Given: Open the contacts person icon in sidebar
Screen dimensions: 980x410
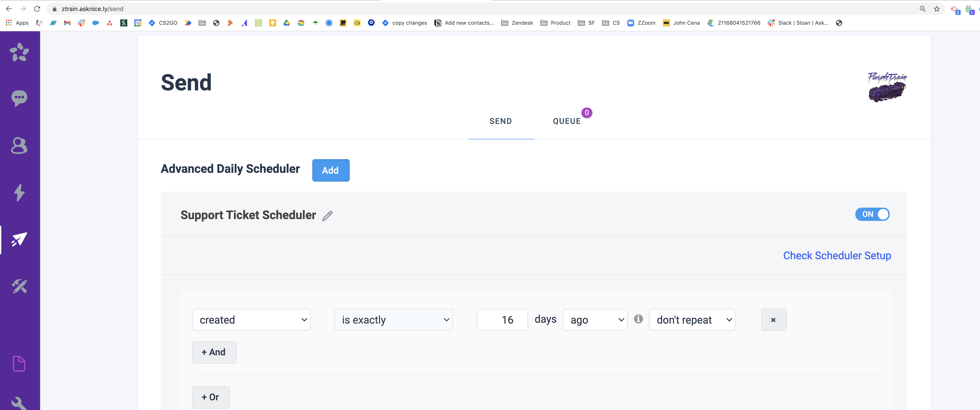Looking at the screenshot, I should click(19, 145).
